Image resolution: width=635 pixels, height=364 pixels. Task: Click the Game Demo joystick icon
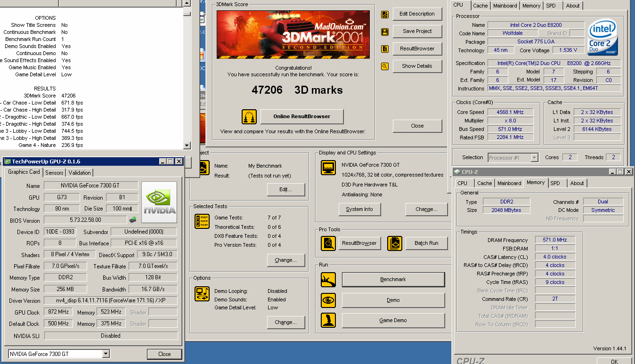(328, 320)
